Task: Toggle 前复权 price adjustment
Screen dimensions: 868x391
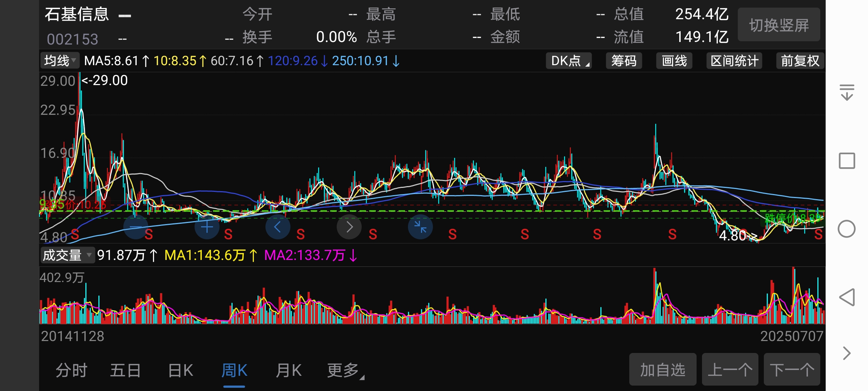Action: click(800, 61)
